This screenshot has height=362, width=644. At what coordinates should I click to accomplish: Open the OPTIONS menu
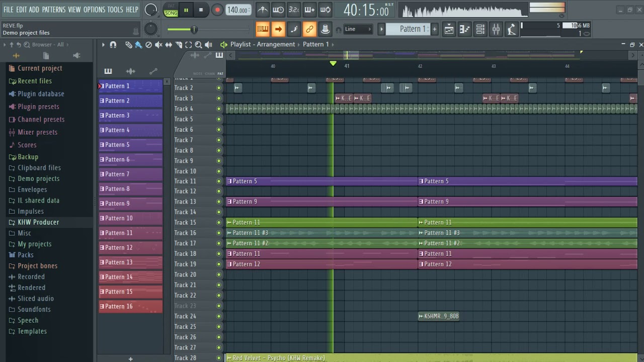[94, 10]
